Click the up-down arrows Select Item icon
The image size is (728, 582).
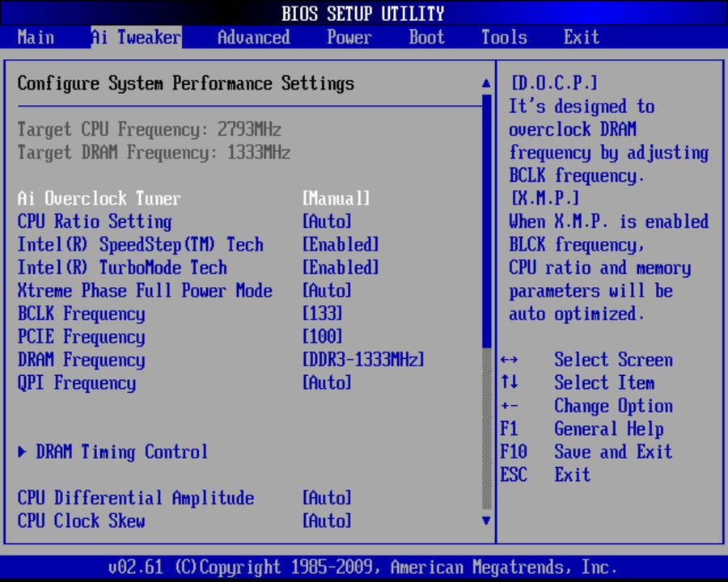tap(510, 382)
